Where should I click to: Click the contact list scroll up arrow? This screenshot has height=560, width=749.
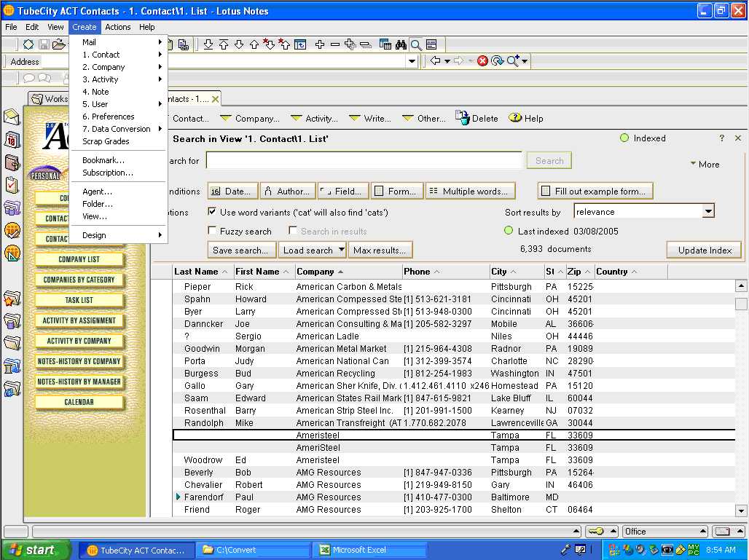click(740, 286)
